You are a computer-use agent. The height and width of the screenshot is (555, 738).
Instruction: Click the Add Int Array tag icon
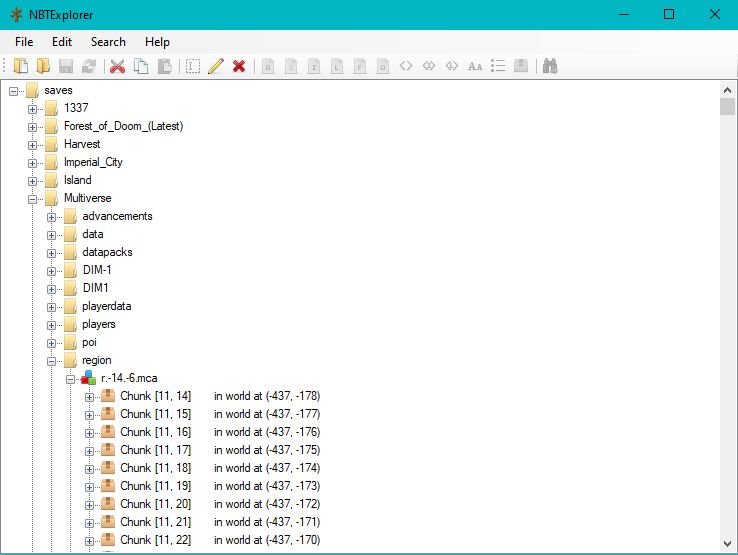pyautogui.click(x=429, y=66)
